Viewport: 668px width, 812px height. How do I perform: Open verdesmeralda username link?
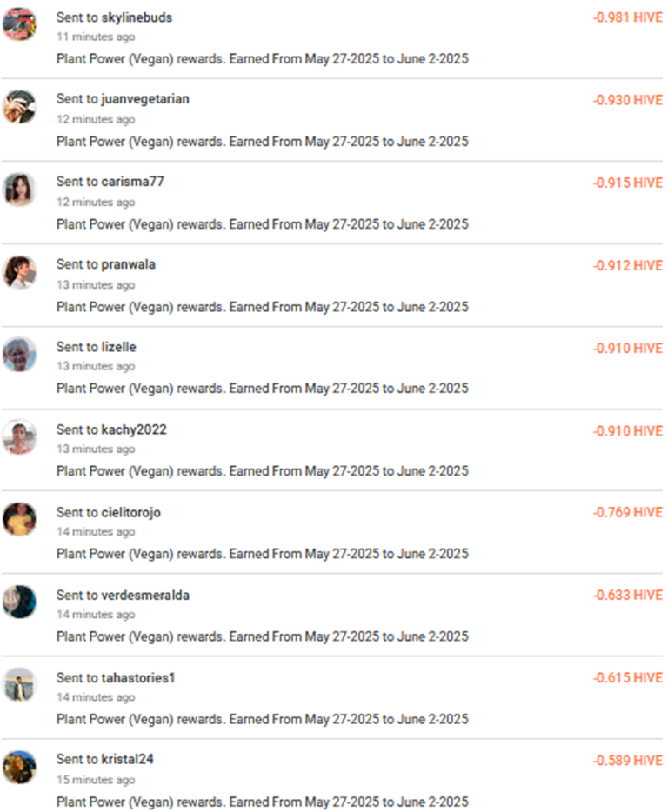point(145,595)
